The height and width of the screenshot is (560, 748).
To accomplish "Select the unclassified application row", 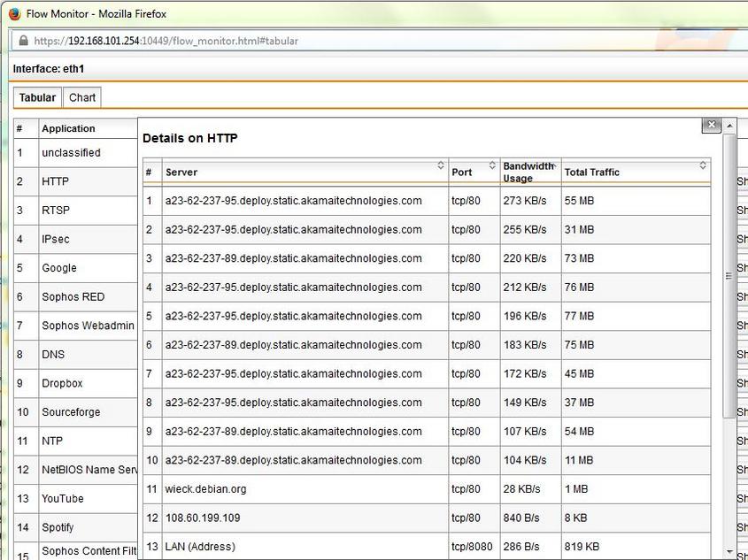I will coord(76,153).
